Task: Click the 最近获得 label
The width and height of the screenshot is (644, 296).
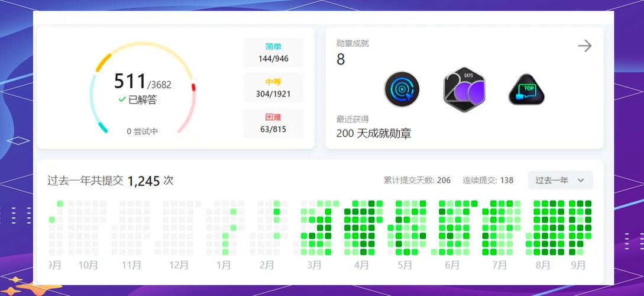Action: click(353, 119)
